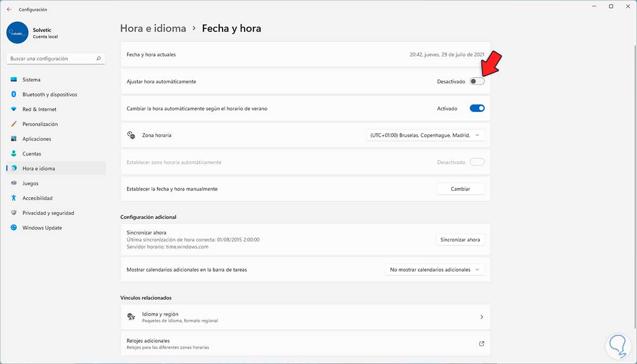Click the Windows Update icon

14,228
